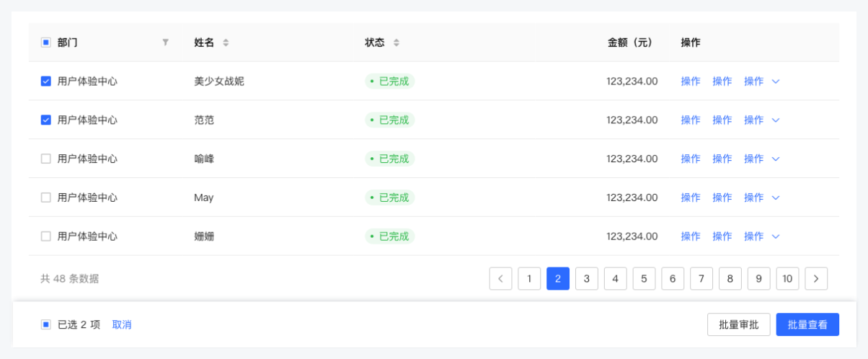Toggle the select-all checkbox in table header

[x=46, y=43]
